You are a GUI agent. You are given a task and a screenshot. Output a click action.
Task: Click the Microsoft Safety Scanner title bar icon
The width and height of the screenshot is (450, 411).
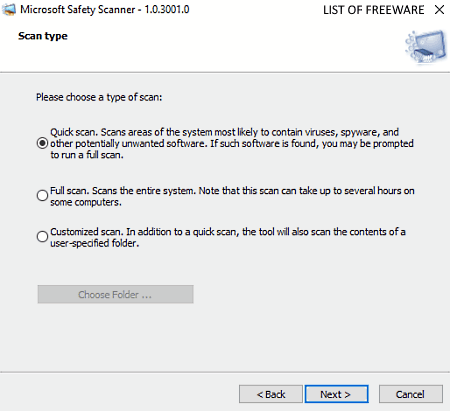click(x=9, y=9)
